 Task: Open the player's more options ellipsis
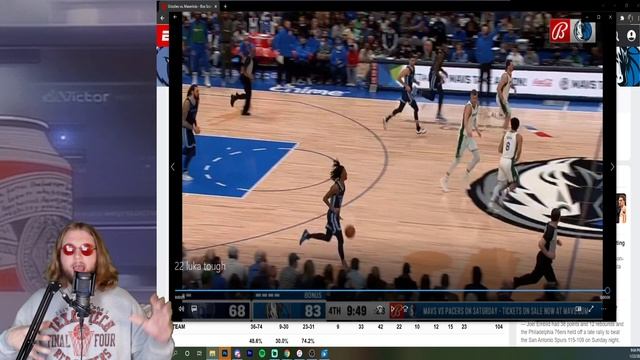click(603, 309)
